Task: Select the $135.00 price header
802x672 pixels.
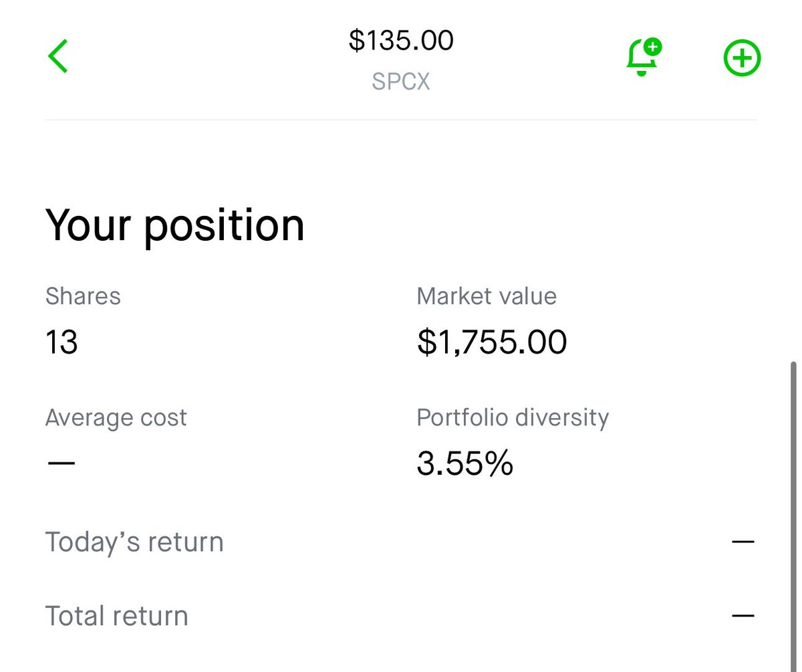Action: click(401, 40)
